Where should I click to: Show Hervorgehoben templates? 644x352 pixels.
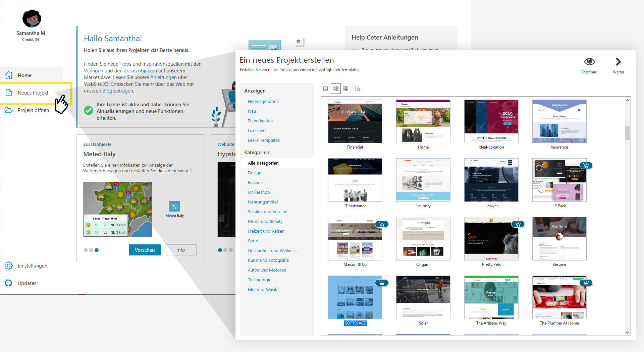263,102
